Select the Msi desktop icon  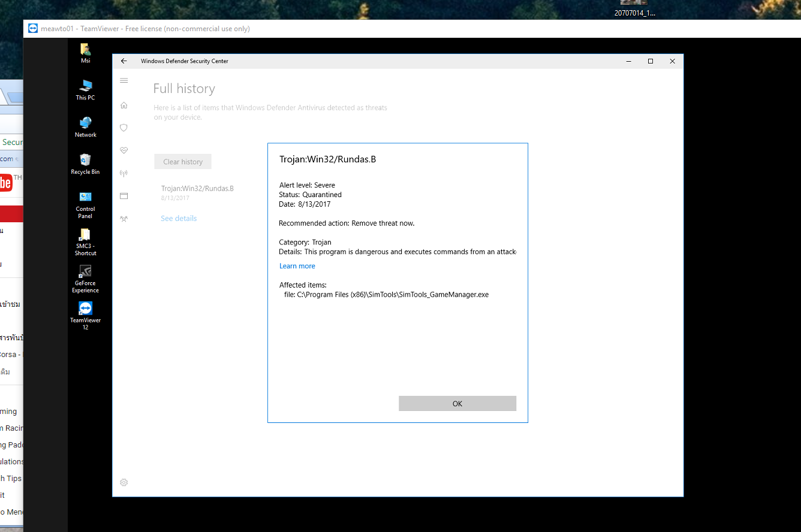click(86, 53)
